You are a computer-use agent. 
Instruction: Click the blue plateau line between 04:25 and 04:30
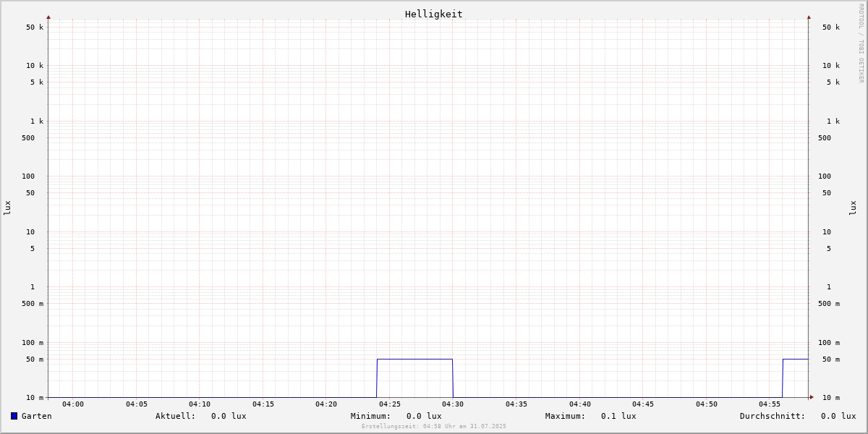click(414, 359)
